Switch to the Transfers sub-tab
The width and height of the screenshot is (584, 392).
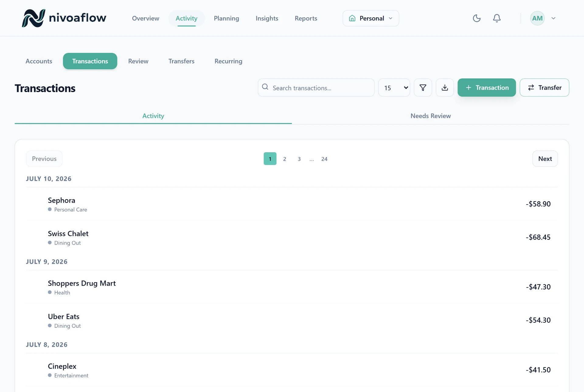pos(181,61)
